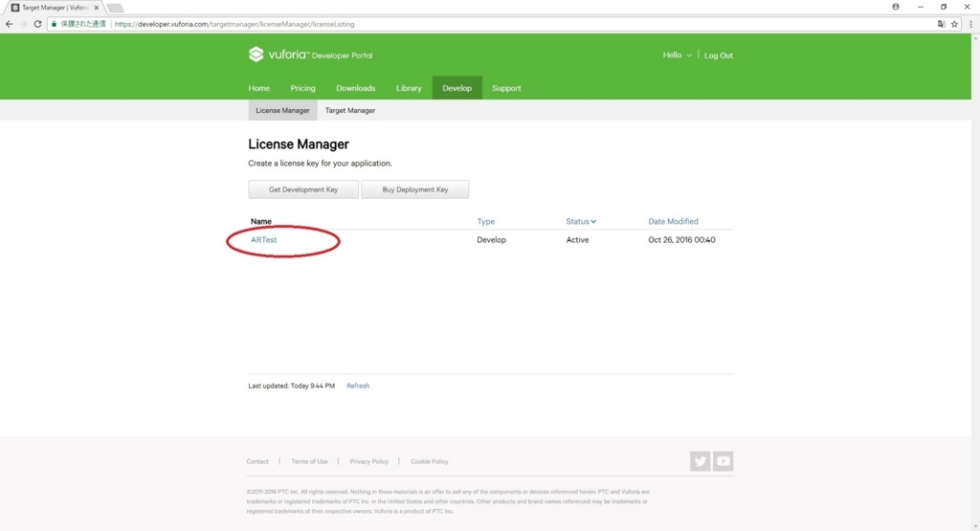Open the translate page icon

click(942, 24)
